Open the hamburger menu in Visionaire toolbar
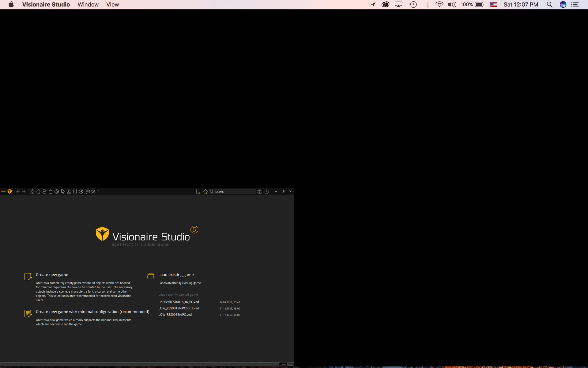 pos(3,192)
